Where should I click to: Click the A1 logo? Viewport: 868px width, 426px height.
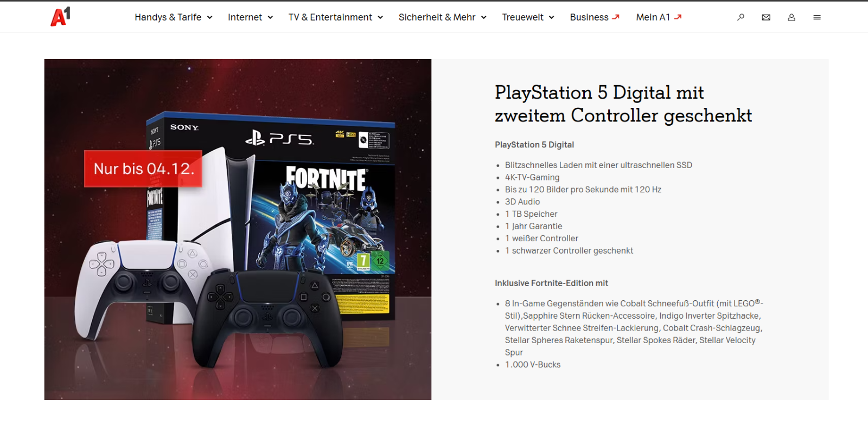click(x=60, y=17)
